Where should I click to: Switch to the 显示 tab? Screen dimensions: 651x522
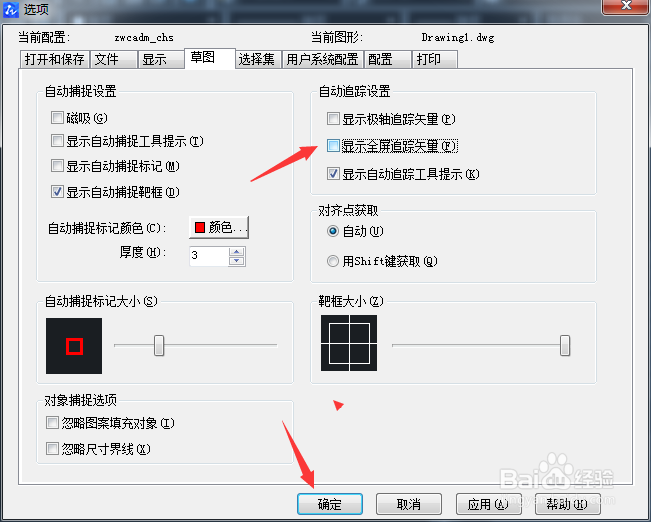pos(160,59)
